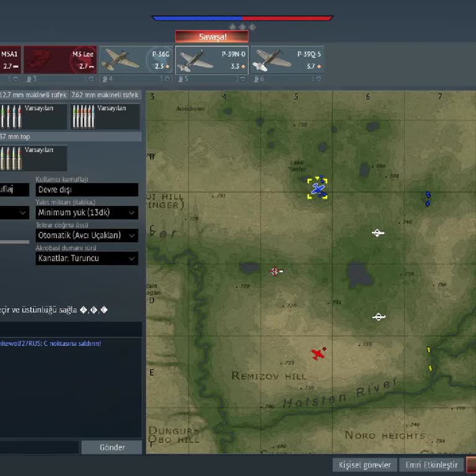Open the Kullanıcı kamuflajı Devre dışı box

pos(87,190)
